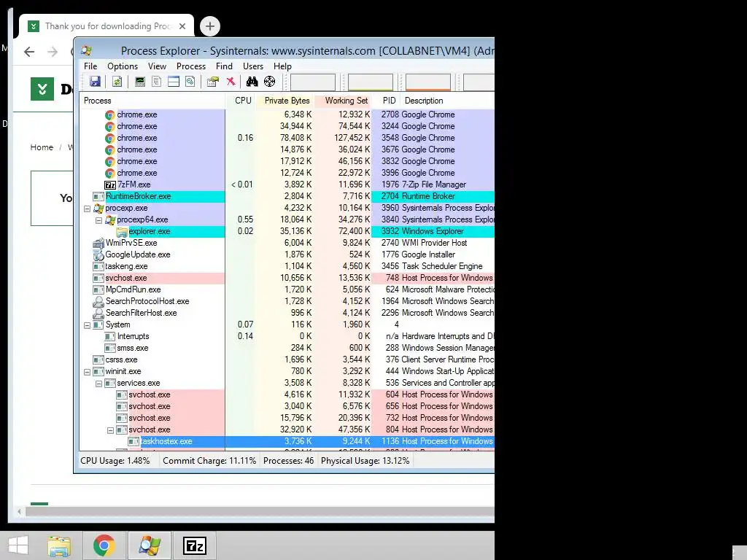The height and width of the screenshot is (560, 747).
Task: Select the taskhostex.exe process row
Action: [287, 441]
